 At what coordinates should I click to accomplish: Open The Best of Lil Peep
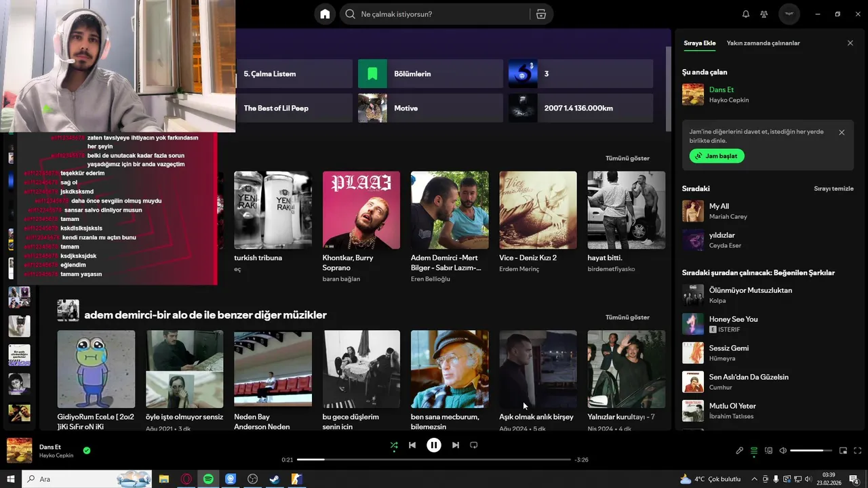tap(294, 108)
